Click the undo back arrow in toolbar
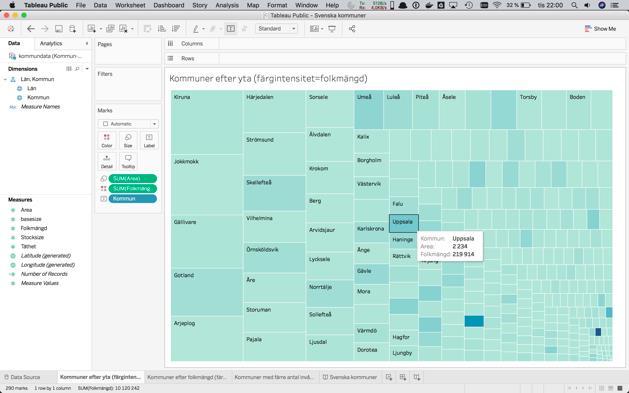Image resolution: width=629 pixels, height=393 pixels. 31,29
